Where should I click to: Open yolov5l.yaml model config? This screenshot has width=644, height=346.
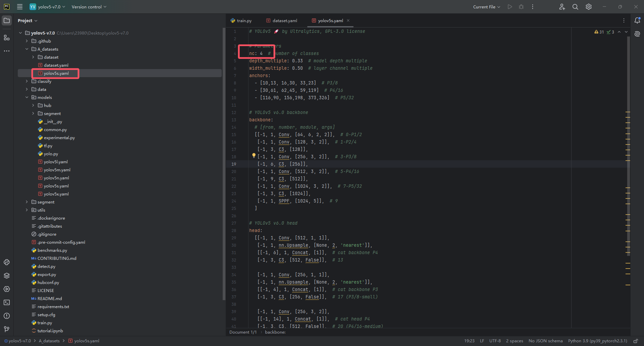click(55, 162)
